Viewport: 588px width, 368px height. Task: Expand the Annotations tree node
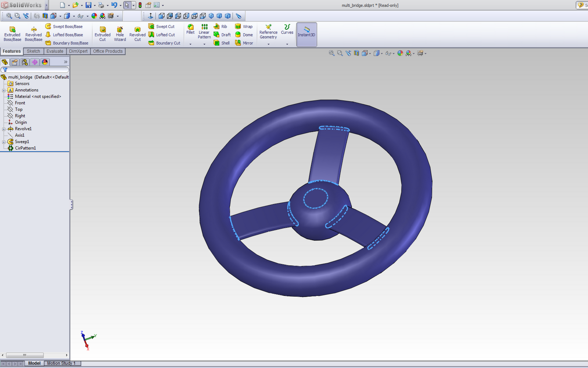pos(4,90)
